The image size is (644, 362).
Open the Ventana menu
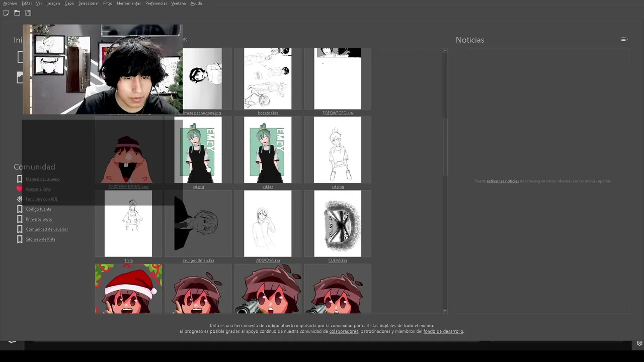coord(179,4)
